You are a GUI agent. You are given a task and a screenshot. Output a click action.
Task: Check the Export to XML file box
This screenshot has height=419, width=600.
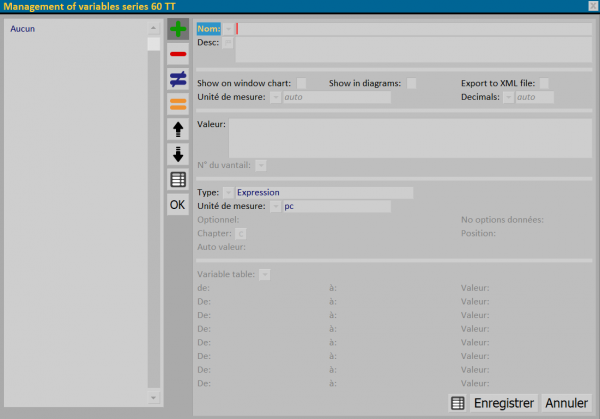pos(544,83)
